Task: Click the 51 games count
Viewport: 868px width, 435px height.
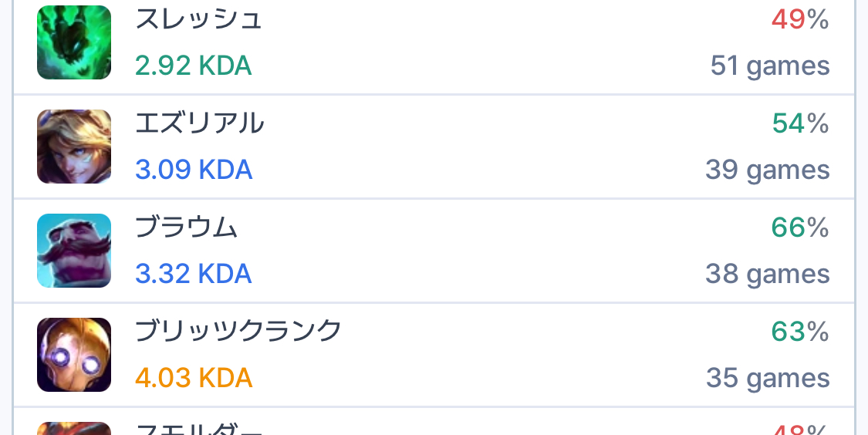Action: pyautogui.click(x=769, y=66)
